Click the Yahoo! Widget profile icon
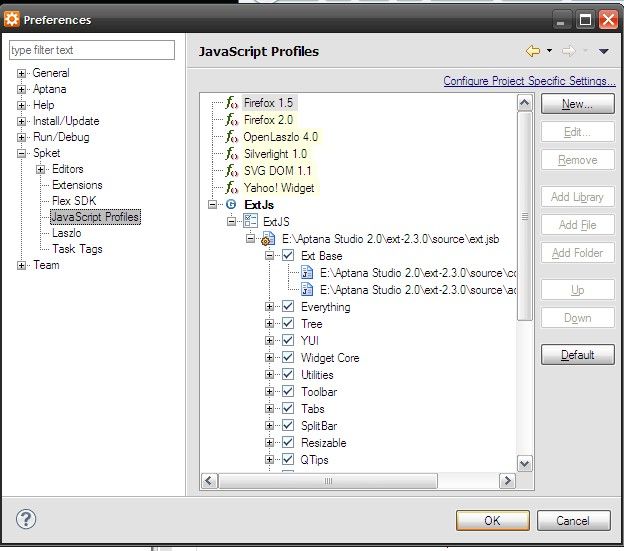 tap(231, 188)
